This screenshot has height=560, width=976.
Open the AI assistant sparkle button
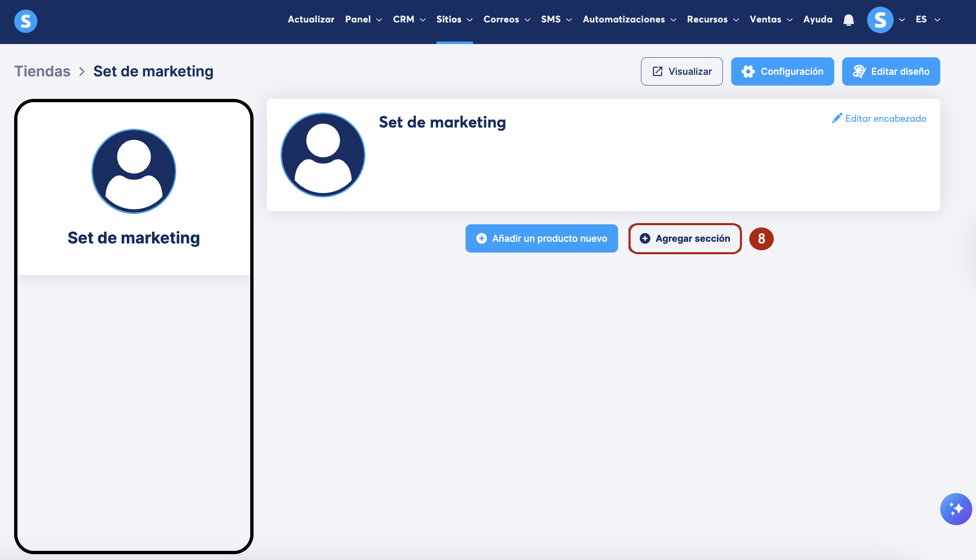pos(956,508)
